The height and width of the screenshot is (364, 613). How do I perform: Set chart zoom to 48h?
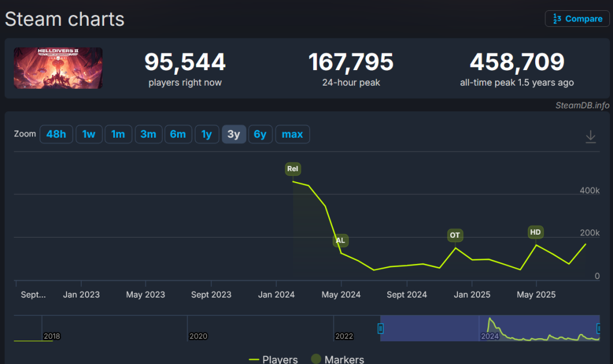pos(56,134)
